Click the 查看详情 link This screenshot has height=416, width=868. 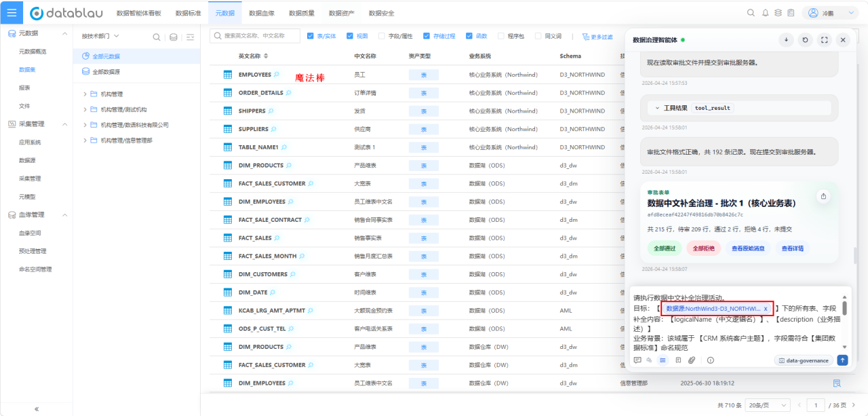(792, 248)
